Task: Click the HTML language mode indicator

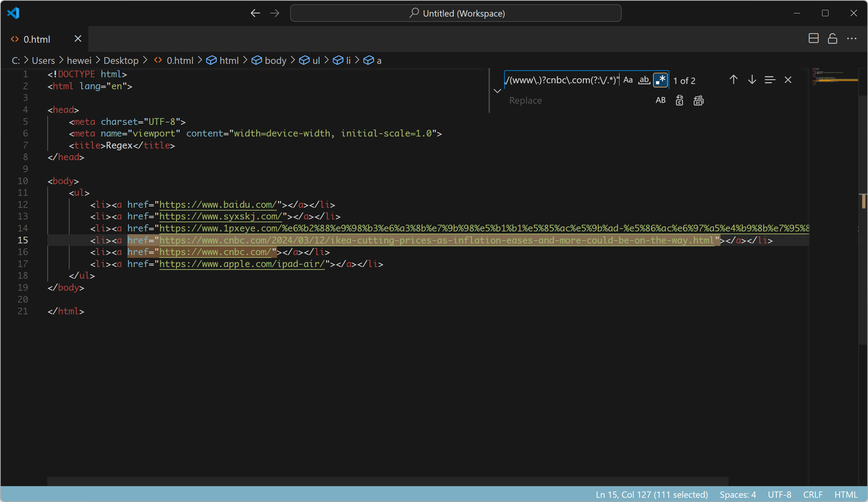Action: [845, 495]
